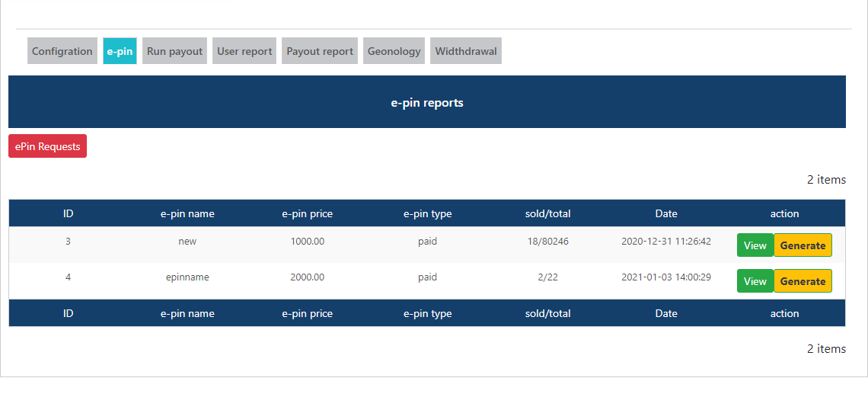View the epinname e-pin row
The image size is (868, 394).
point(755,281)
